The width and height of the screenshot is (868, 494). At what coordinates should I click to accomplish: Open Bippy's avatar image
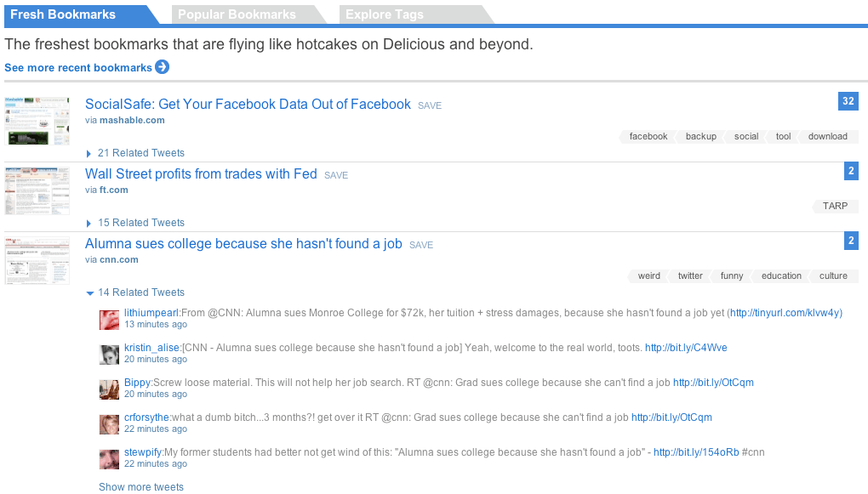coord(109,389)
